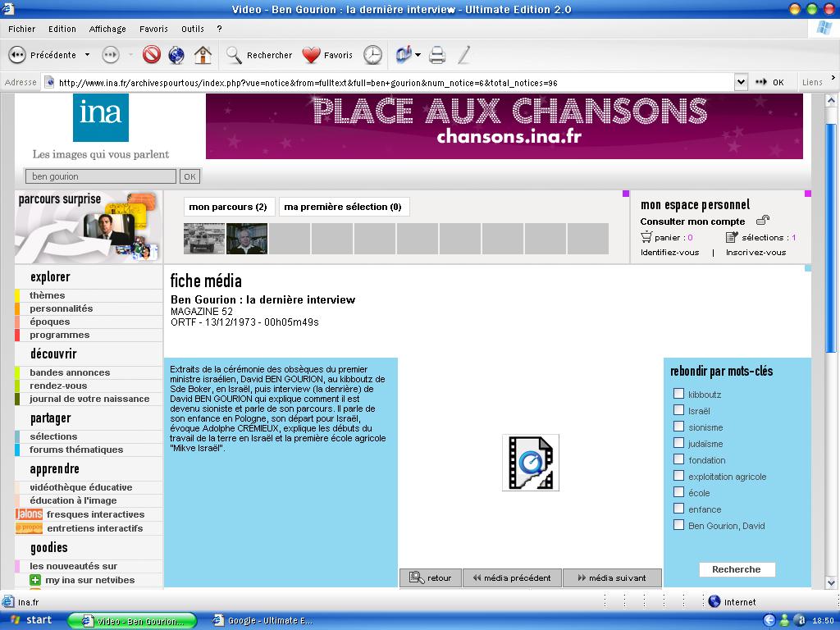Open the Ben Gourion thumbnail in mon parcours
This screenshot has width=840, height=630.
[x=247, y=239]
